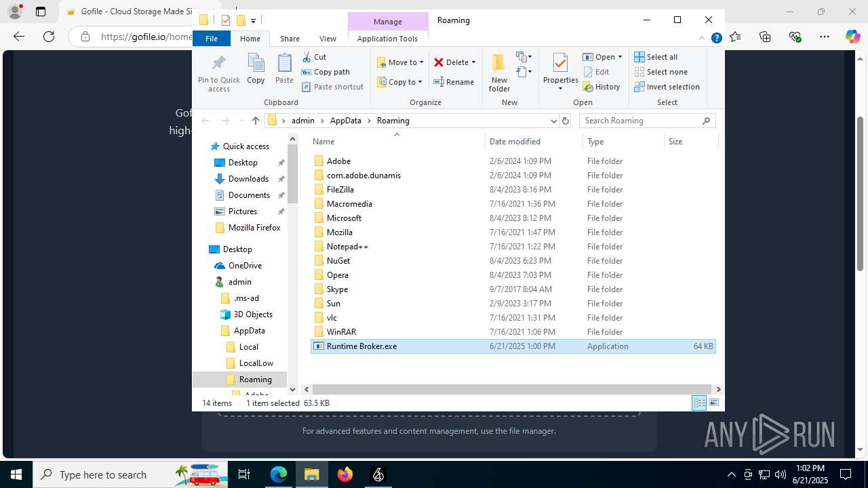The image size is (868, 488).
Task: Open the File menu tab
Action: coord(212,39)
